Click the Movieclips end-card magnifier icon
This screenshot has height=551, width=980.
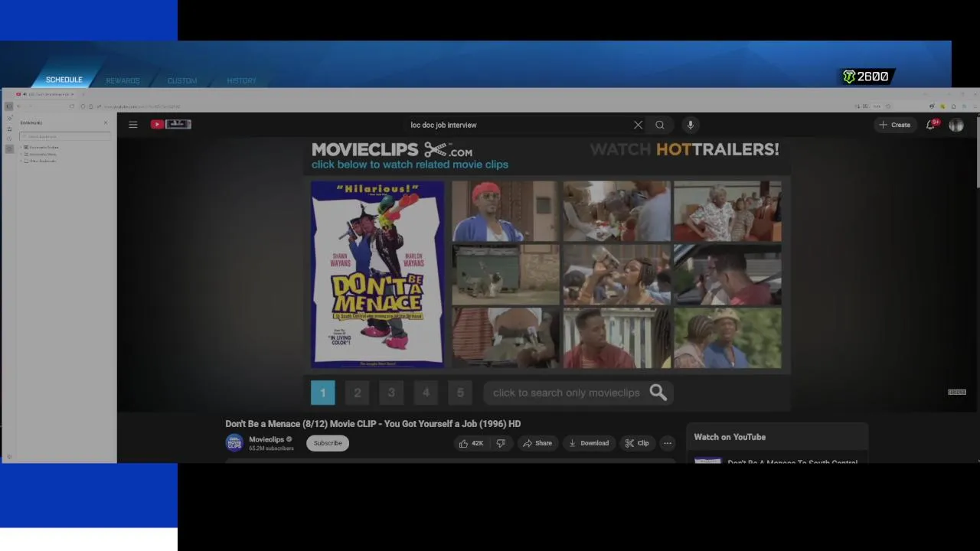point(658,393)
